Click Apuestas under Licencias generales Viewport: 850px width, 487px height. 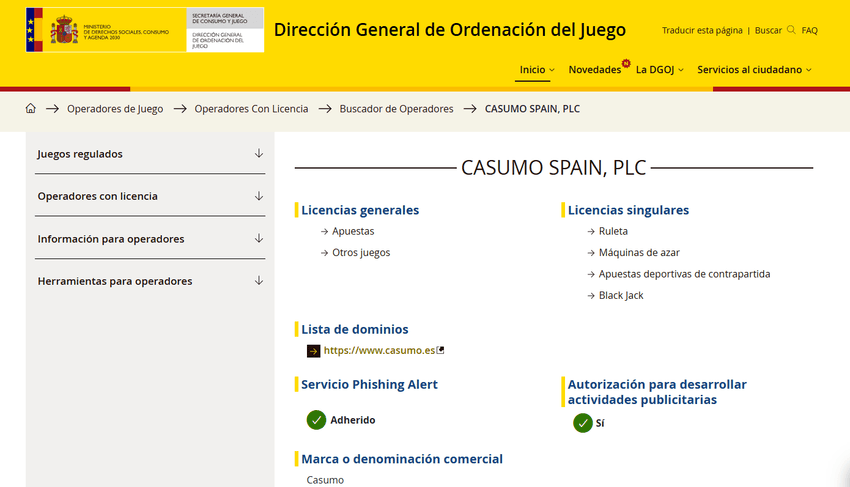tap(353, 231)
